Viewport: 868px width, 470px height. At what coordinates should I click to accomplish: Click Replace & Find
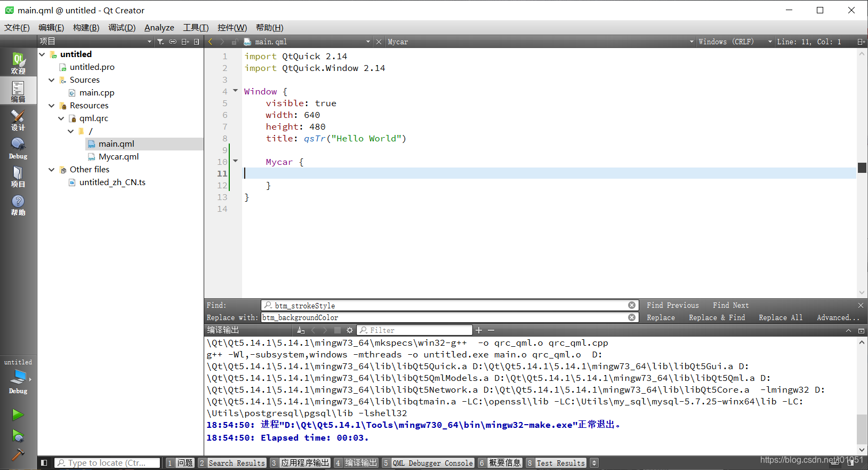tap(717, 317)
